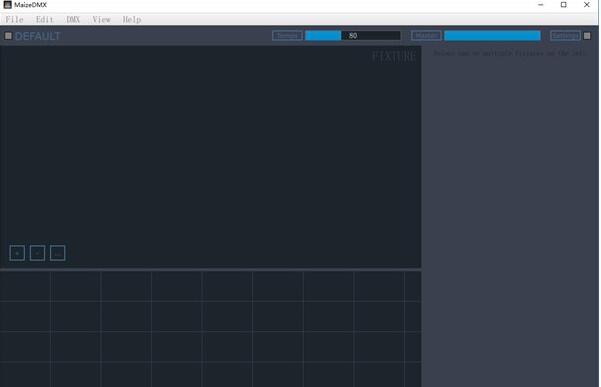
Task: Toggle the square box beside DEFAULT
Action: point(8,36)
